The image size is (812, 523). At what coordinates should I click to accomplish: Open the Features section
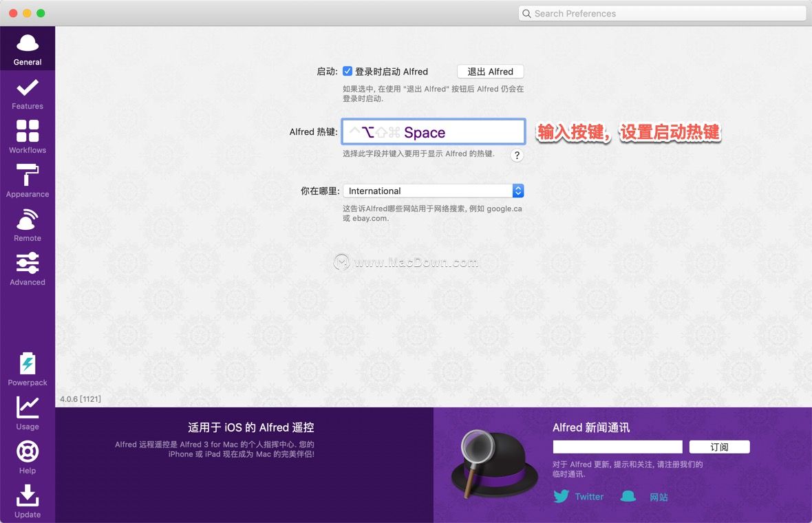coord(28,94)
